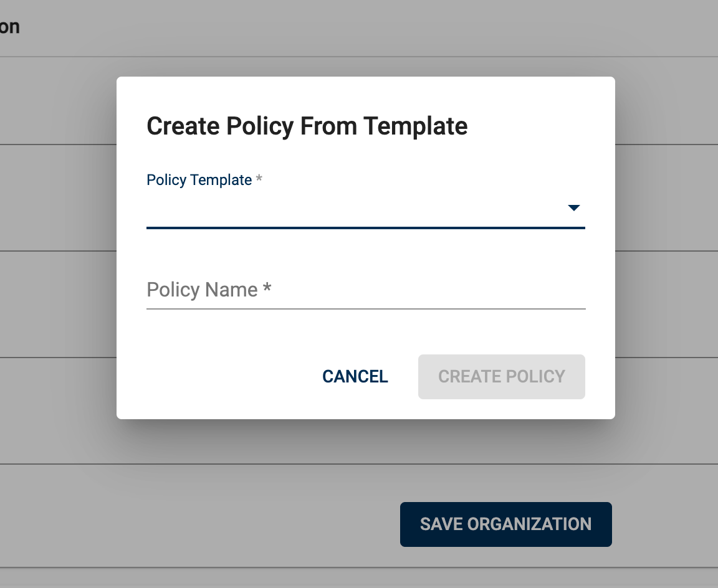Focus the Policy Name input field

(366, 290)
